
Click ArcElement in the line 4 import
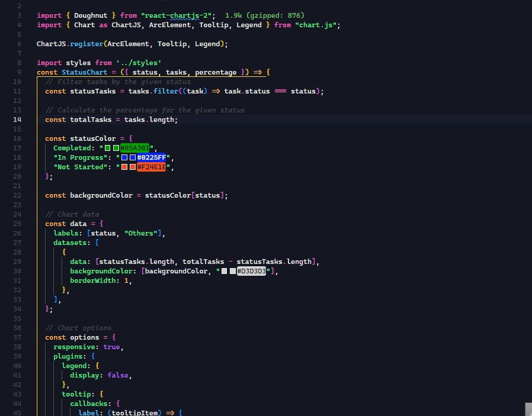click(x=169, y=25)
